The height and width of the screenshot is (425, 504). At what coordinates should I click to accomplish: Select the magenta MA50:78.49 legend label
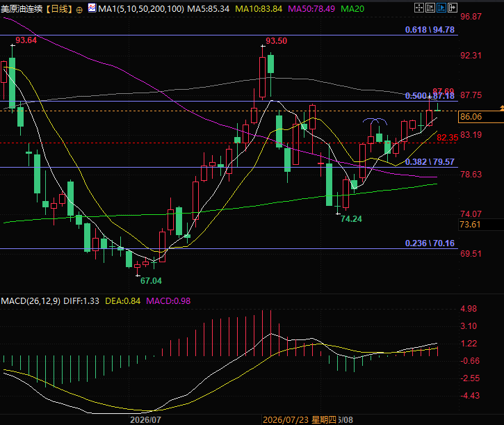pyautogui.click(x=311, y=8)
